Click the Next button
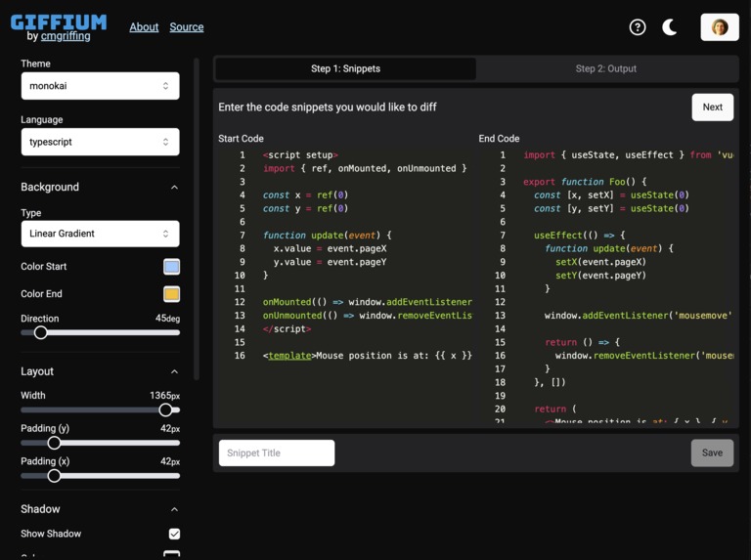Screen dimensions: 751x560 click(x=712, y=108)
